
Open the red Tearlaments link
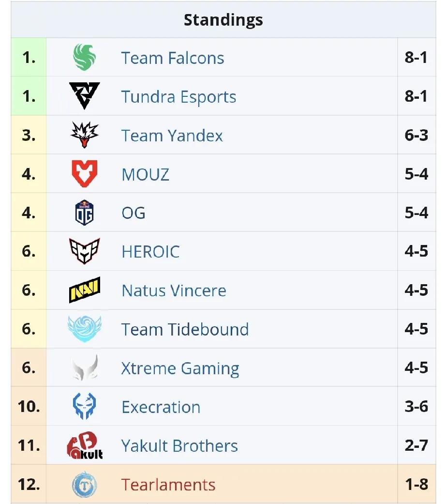coord(168,485)
